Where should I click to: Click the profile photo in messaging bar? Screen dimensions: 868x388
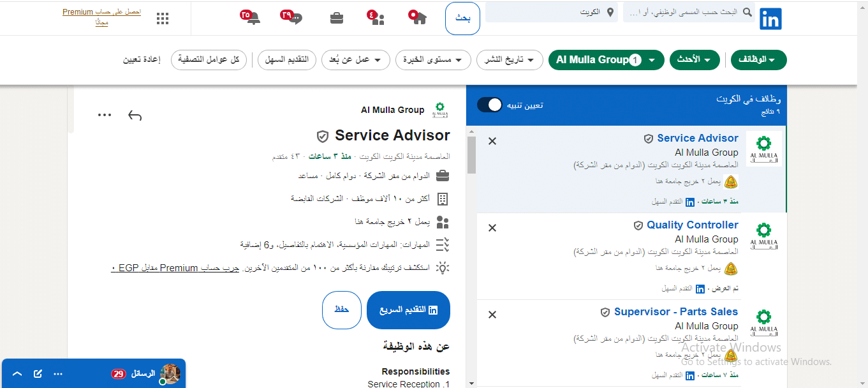tap(170, 373)
